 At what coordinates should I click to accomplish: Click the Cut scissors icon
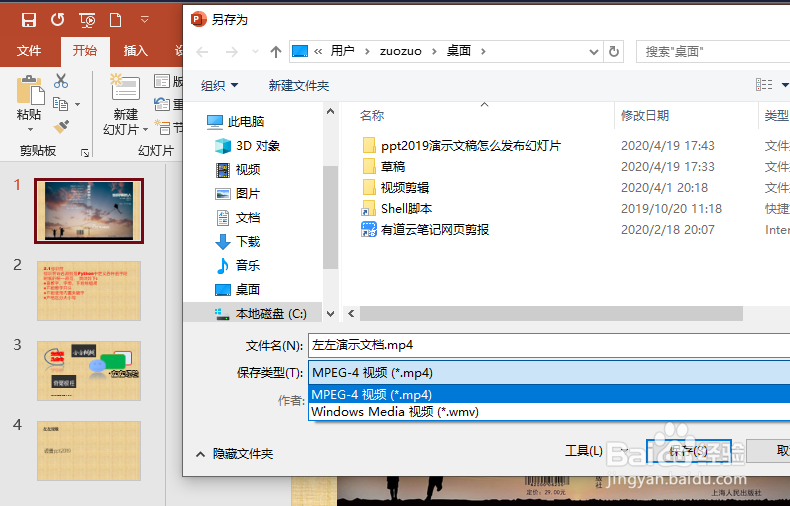61,81
